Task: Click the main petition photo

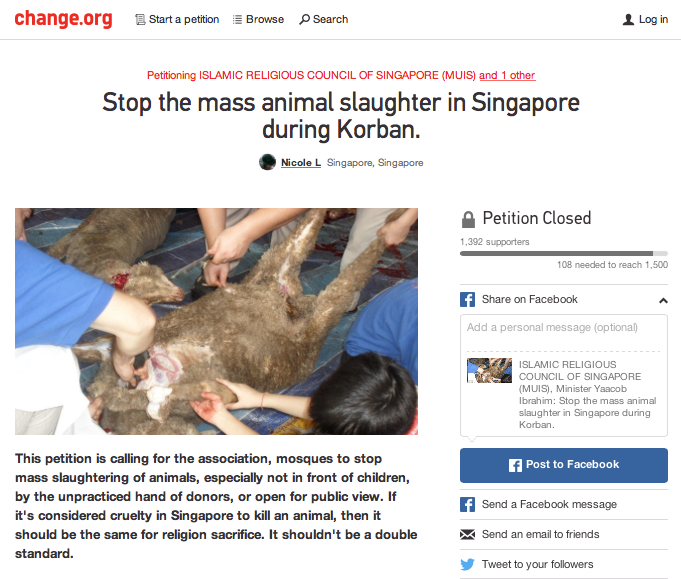Action: pyautogui.click(x=216, y=321)
